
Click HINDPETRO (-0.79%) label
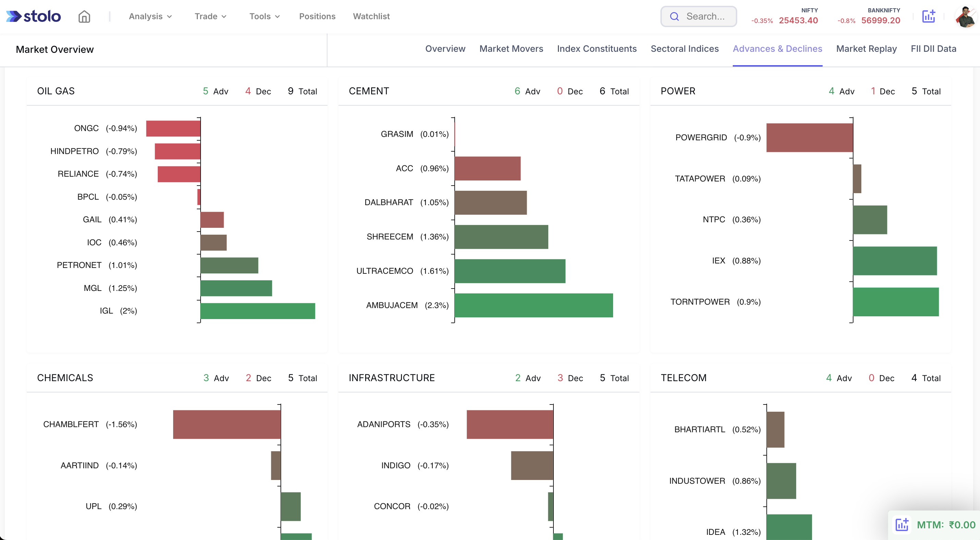pos(94,151)
